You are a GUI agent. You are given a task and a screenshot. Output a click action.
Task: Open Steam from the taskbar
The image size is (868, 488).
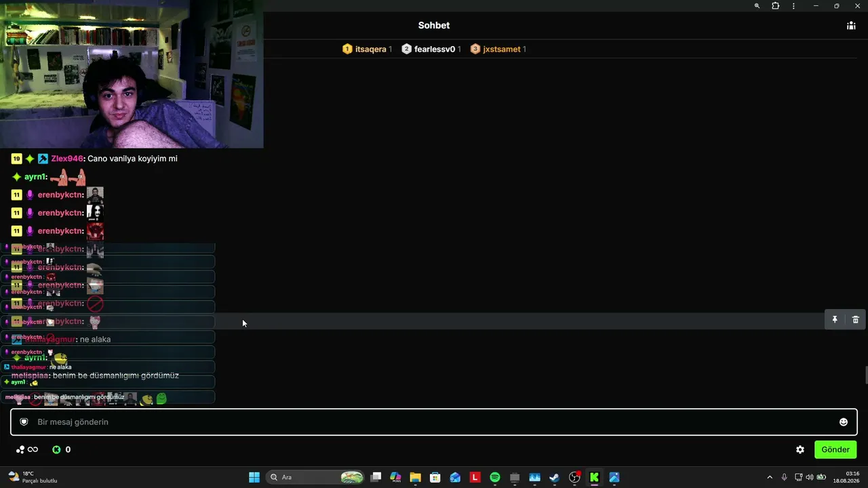pos(554,477)
